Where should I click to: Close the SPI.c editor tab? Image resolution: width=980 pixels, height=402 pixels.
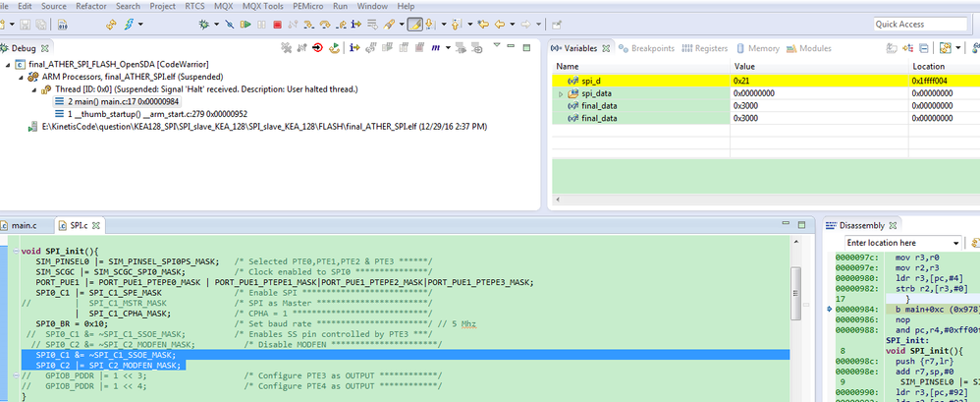coord(97,225)
